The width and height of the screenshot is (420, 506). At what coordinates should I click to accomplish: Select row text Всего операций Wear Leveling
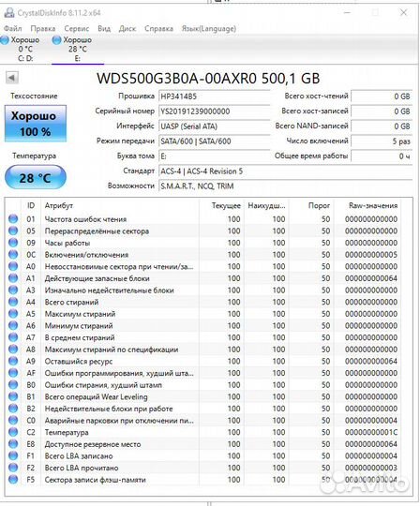coord(96,396)
